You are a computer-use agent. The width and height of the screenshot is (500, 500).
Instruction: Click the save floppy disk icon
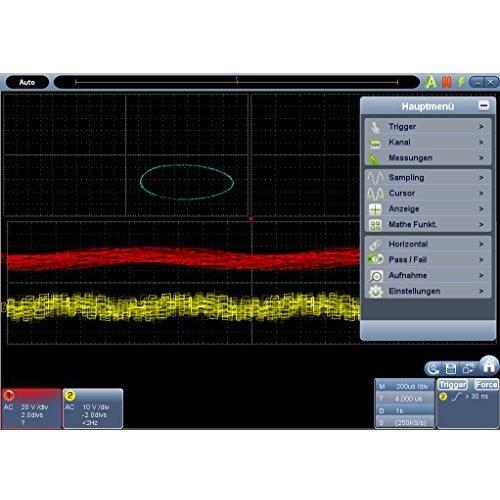point(451,369)
